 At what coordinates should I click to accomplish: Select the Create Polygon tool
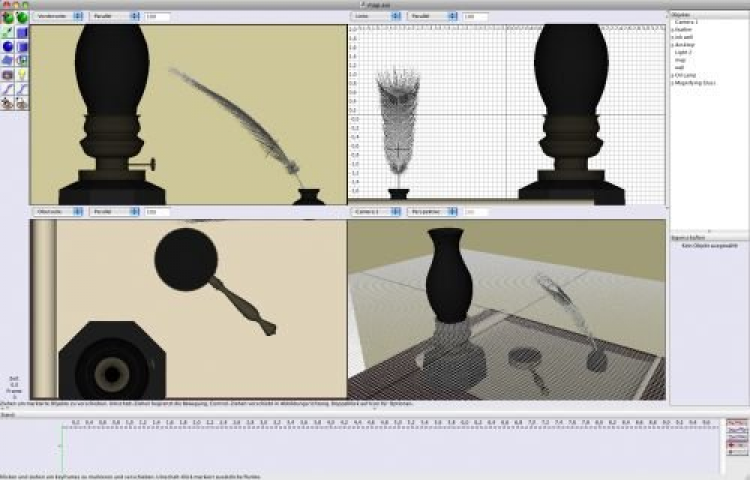(22, 60)
